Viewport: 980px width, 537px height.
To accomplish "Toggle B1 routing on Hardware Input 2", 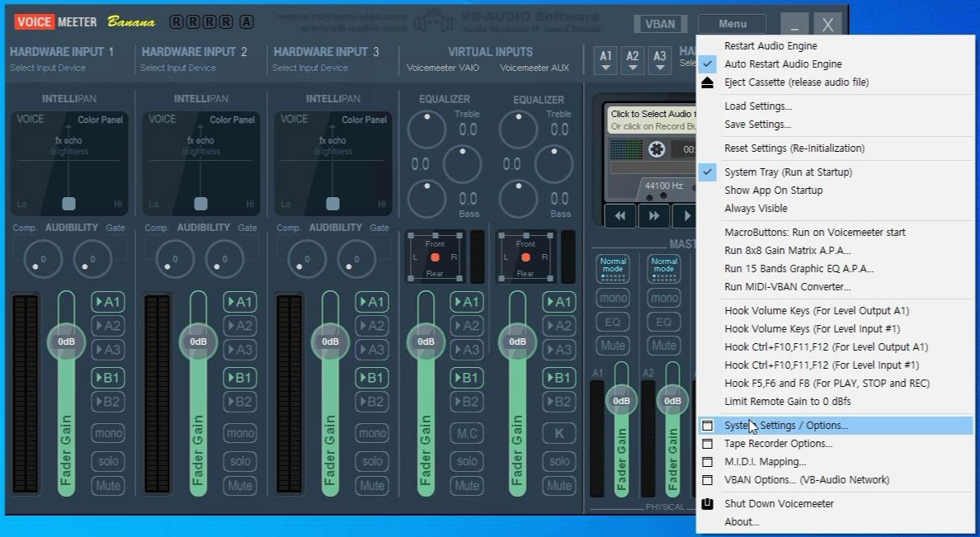I will click(240, 378).
